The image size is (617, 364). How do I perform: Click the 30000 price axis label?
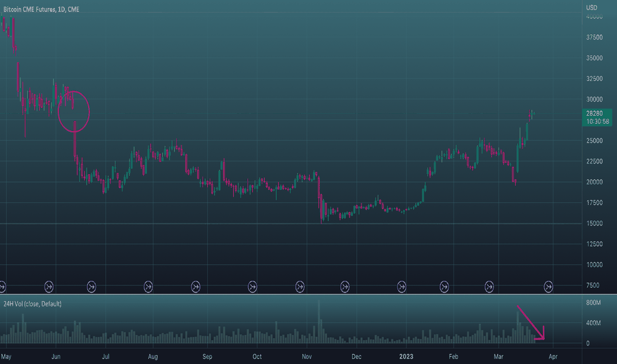594,99
